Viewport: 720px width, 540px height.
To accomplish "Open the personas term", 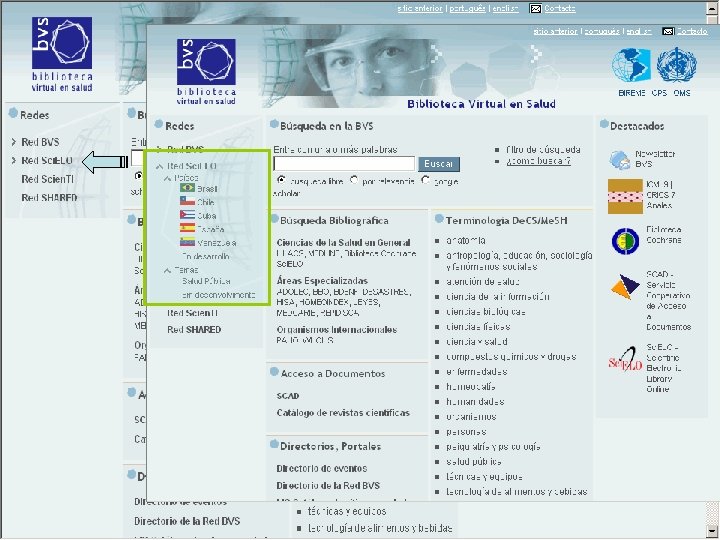I will (x=466, y=432).
